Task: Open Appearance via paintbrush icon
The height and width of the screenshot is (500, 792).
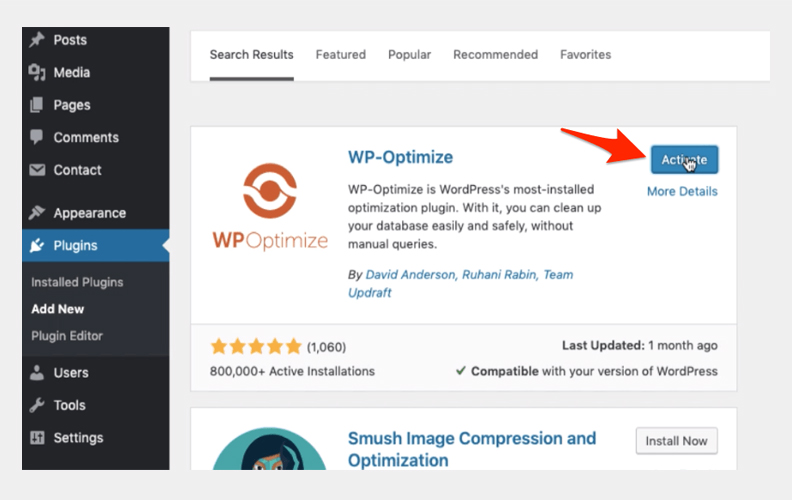Action: pyautogui.click(x=37, y=213)
